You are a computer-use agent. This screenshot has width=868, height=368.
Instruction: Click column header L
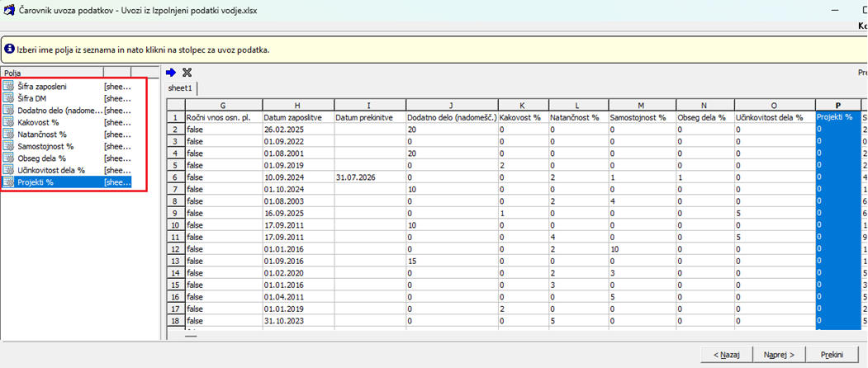pyautogui.click(x=578, y=105)
